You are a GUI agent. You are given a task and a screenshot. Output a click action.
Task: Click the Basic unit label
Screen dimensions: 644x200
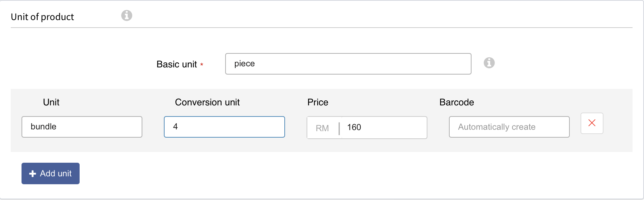point(177,65)
